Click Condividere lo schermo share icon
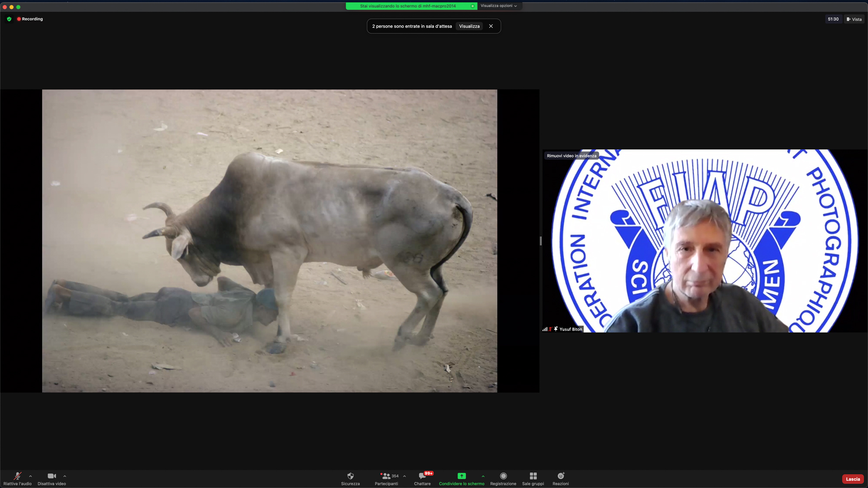 (x=461, y=476)
